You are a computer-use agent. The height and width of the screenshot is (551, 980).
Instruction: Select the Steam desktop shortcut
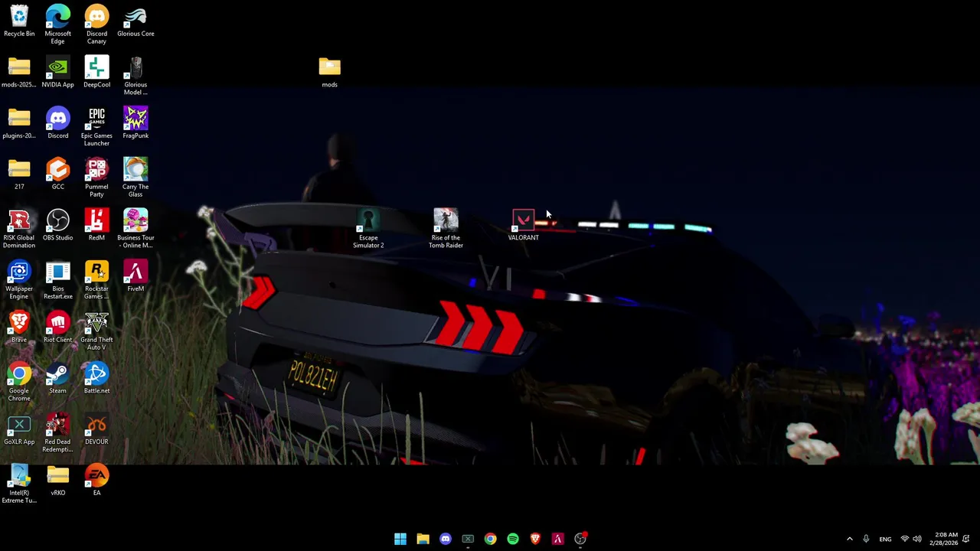[x=57, y=379]
